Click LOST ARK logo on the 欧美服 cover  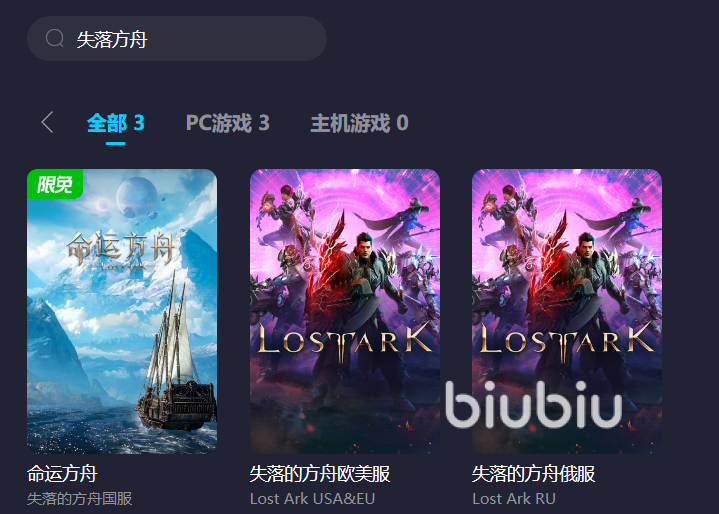click(345, 340)
